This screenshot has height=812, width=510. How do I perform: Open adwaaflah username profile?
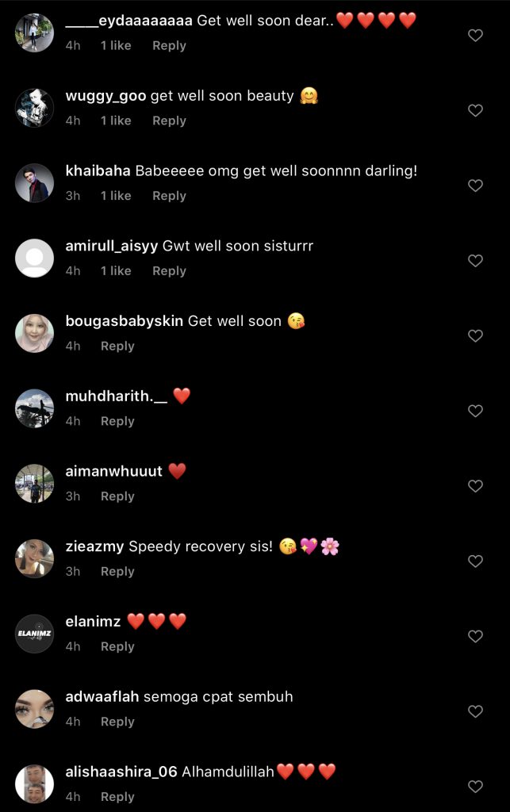tap(102, 696)
